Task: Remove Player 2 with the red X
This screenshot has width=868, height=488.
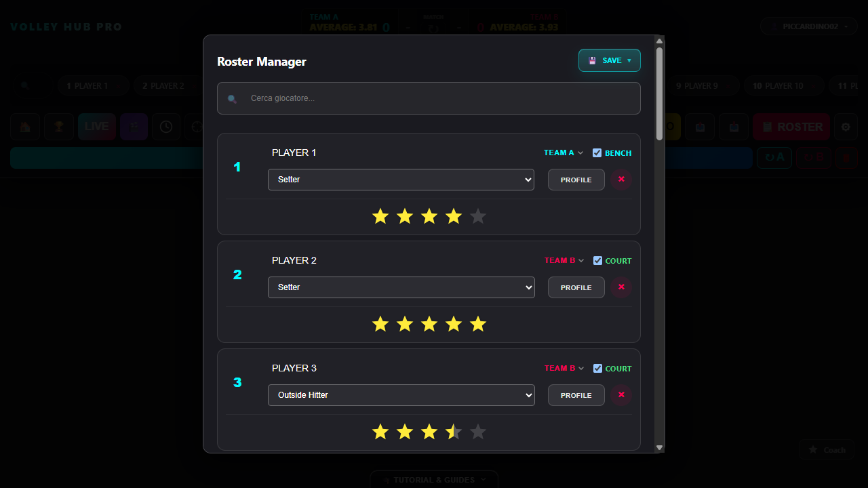Action: click(621, 287)
